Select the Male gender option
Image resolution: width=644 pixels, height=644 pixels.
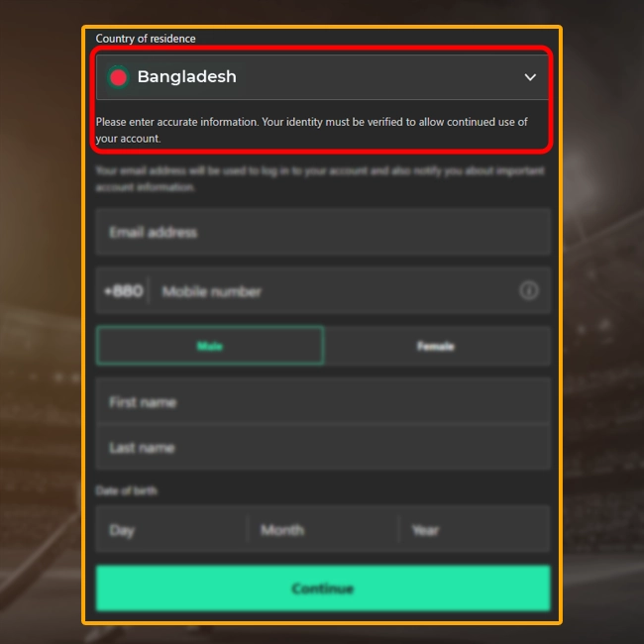pos(210,346)
